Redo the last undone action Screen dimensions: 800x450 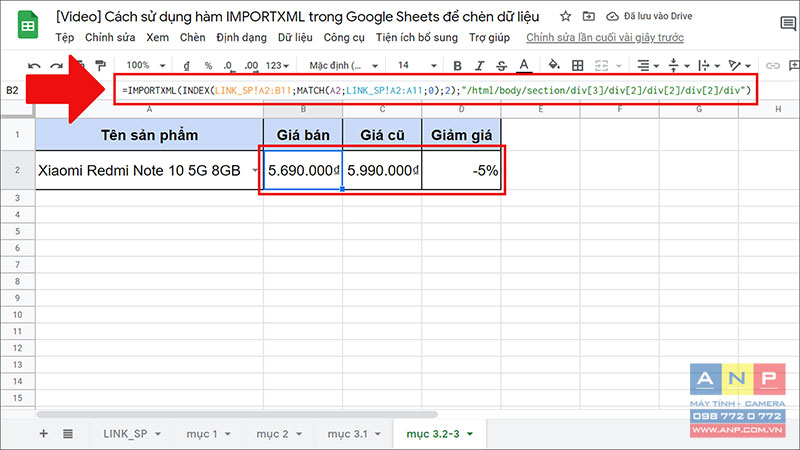56,66
